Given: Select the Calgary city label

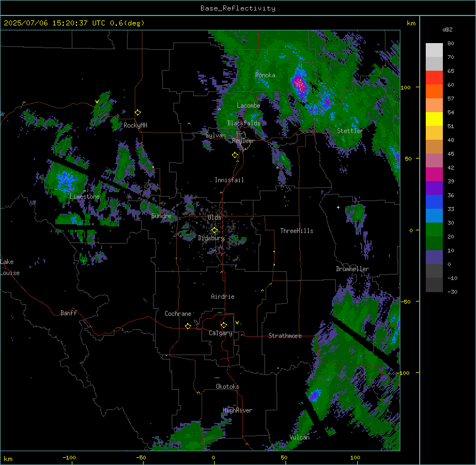Looking at the screenshot, I should point(220,333).
